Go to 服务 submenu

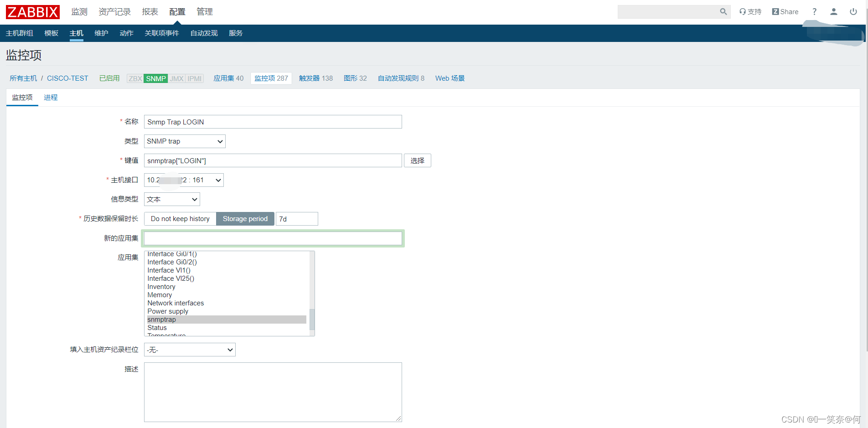coord(236,33)
